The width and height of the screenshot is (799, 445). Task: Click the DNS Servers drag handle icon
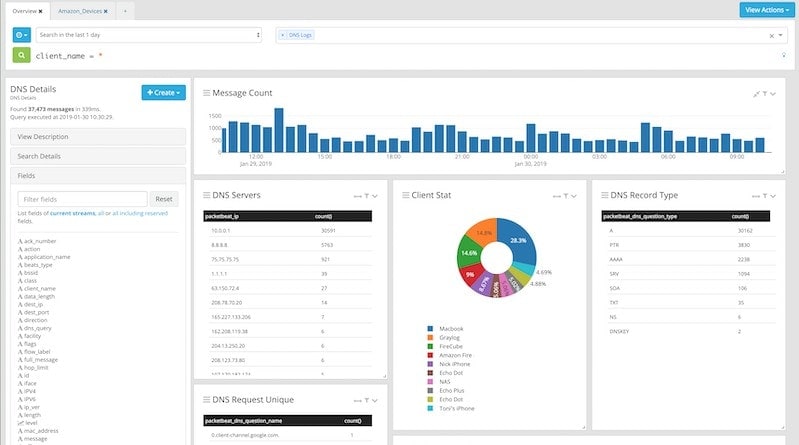[206, 195]
